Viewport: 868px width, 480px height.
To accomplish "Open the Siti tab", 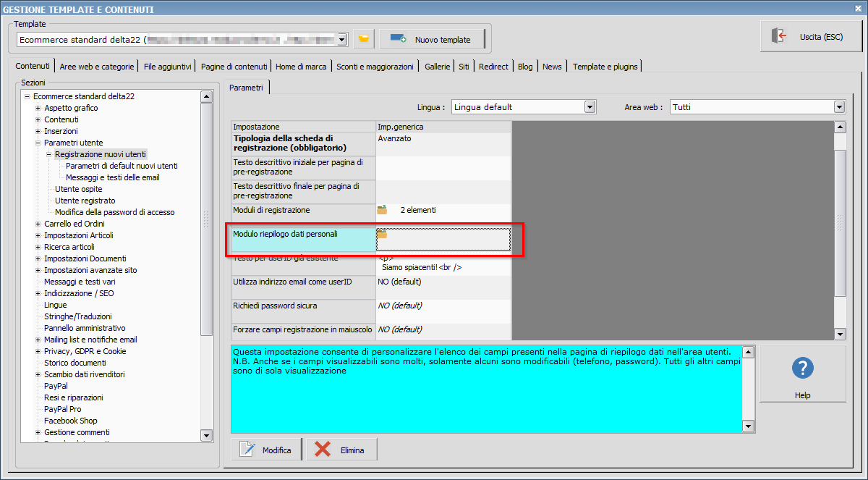I will (x=464, y=67).
